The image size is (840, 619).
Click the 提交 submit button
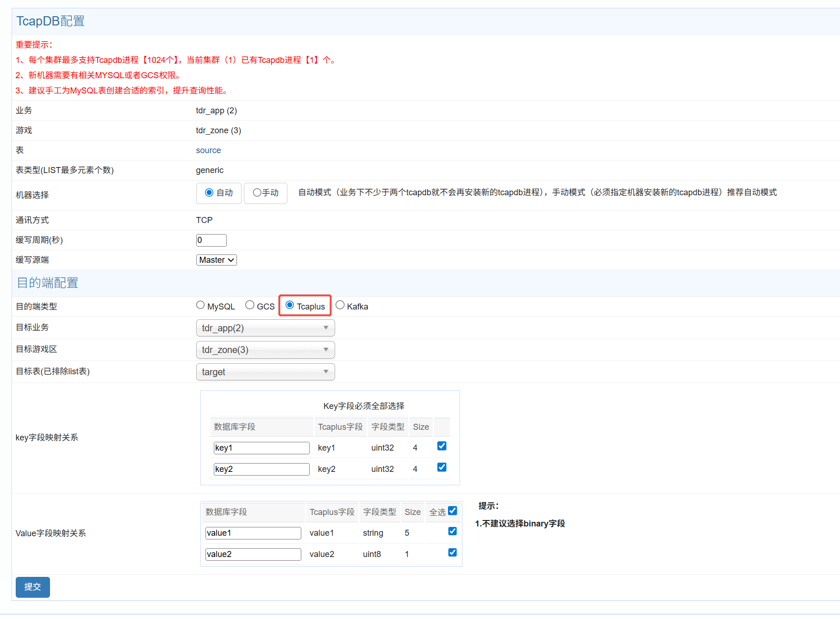32,587
